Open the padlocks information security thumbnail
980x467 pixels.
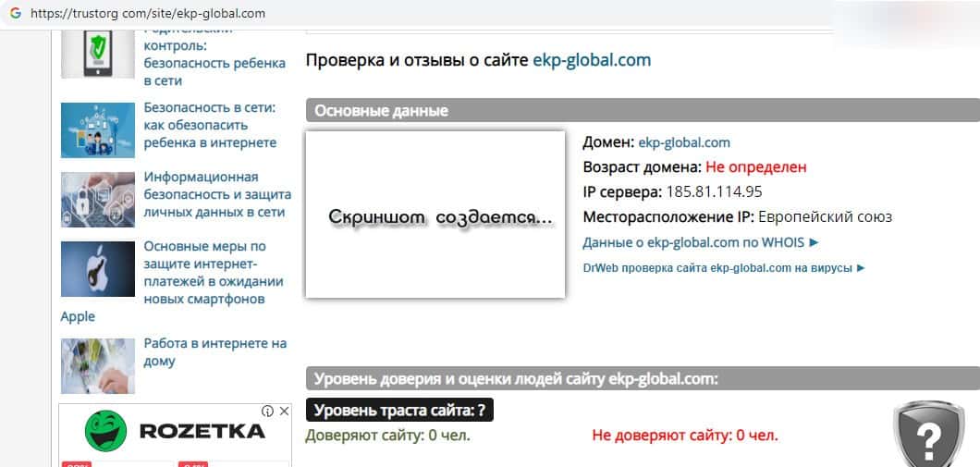(x=98, y=199)
